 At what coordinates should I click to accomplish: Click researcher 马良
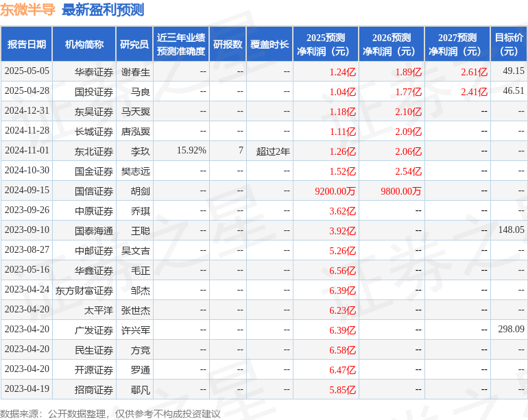coord(141,92)
